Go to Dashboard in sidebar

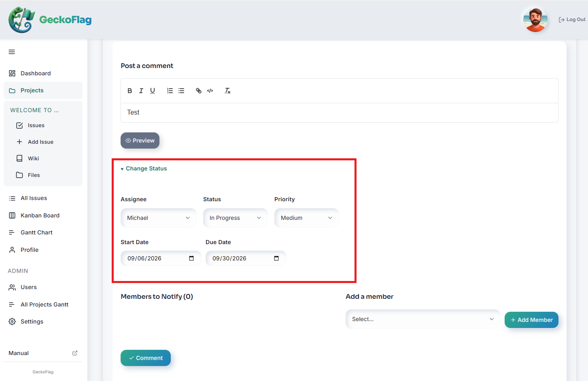[x=43, y=73]
